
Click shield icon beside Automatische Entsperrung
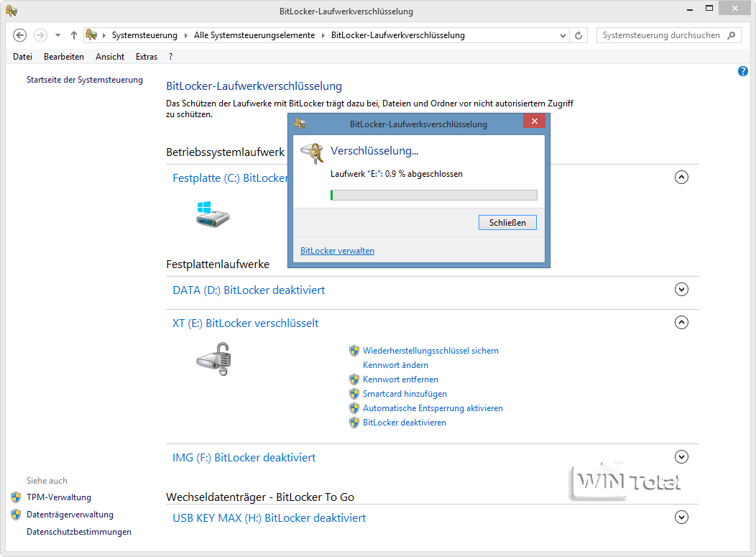354,408
